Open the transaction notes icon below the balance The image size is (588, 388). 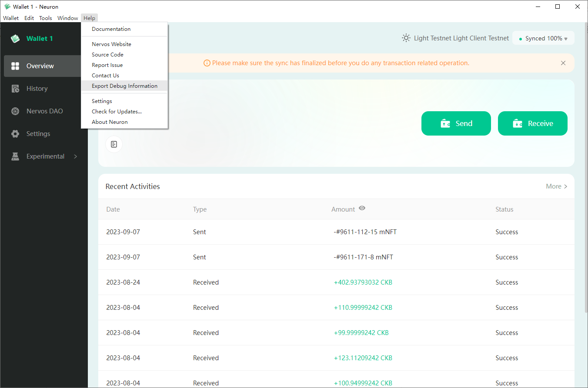(114, 144)
